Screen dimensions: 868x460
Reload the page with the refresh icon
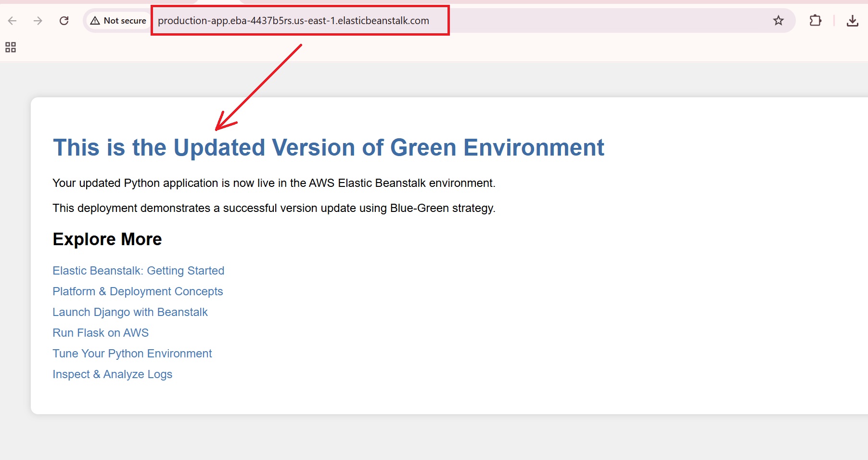pyautogui.click(x=64, y=21)
